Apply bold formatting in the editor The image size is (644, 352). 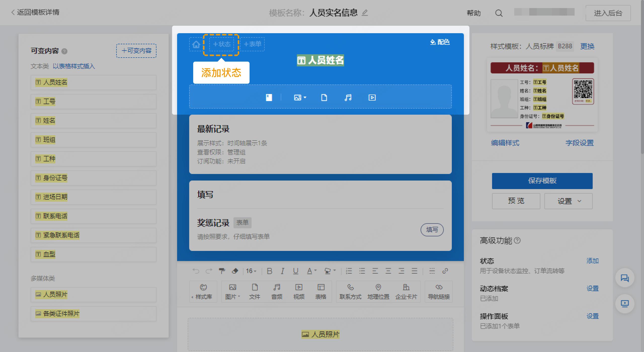pyautogui.click(x=270, y=271)
